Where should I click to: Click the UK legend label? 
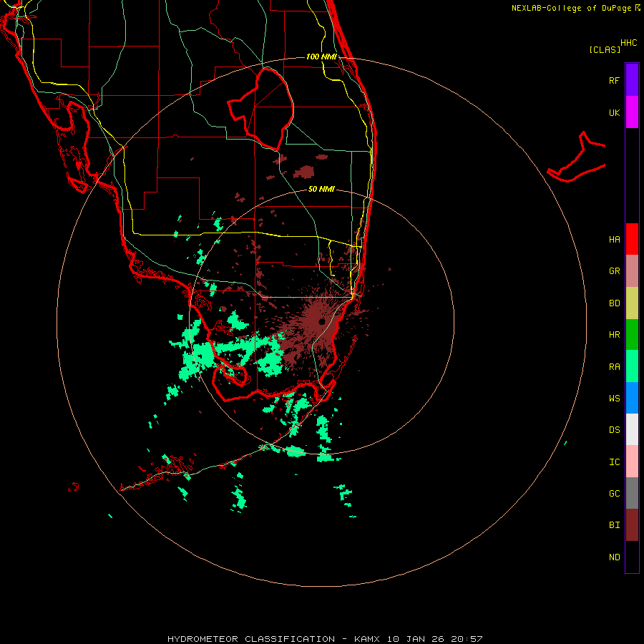[614, 112]
